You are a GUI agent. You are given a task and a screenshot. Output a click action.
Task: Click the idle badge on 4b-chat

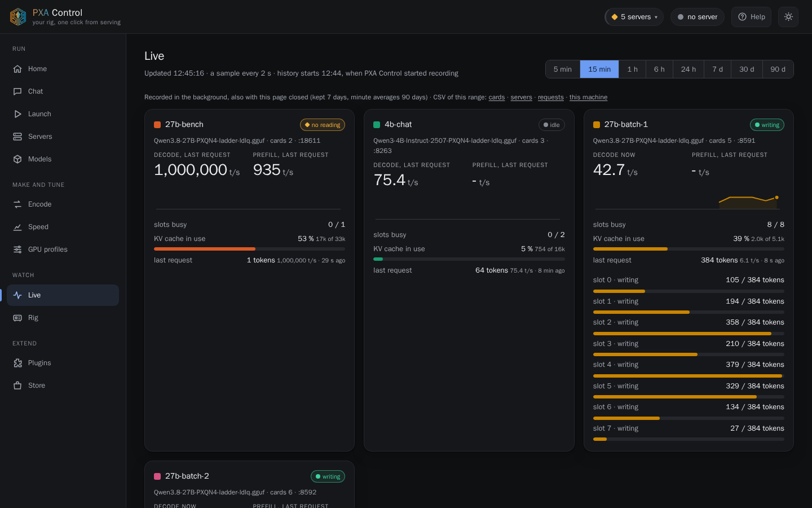coord(551,125)
